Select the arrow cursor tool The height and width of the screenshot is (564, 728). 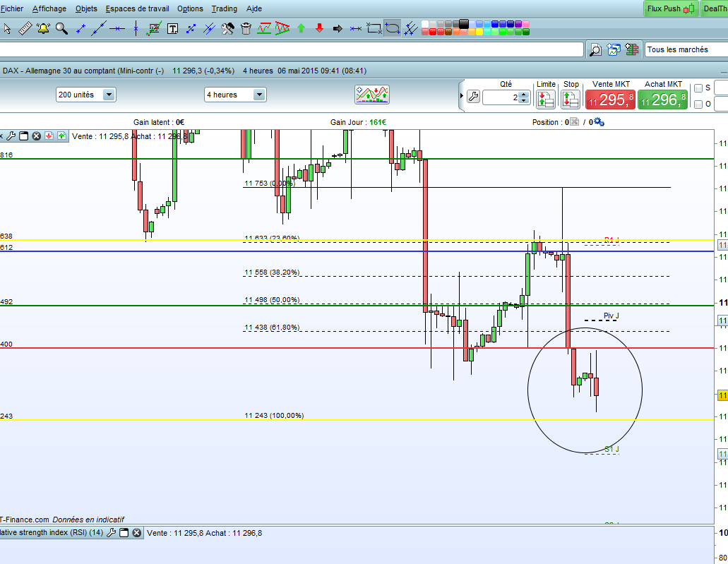point(6,29)
